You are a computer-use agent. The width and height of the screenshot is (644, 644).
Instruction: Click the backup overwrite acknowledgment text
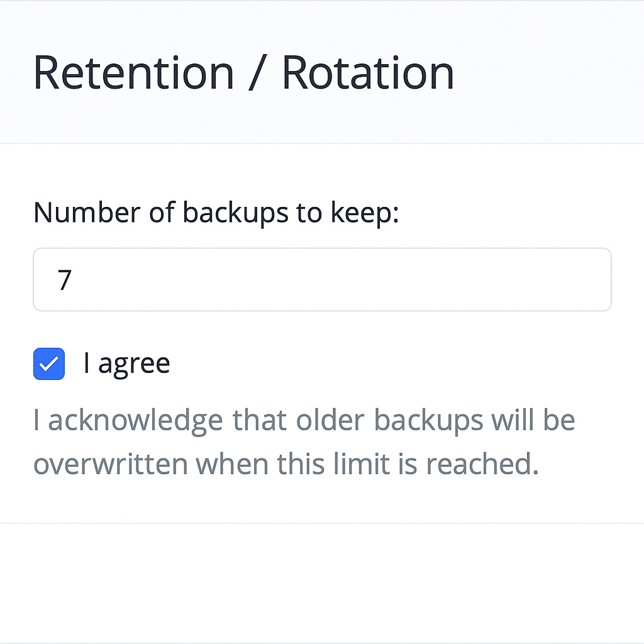(x=304, y=442)
